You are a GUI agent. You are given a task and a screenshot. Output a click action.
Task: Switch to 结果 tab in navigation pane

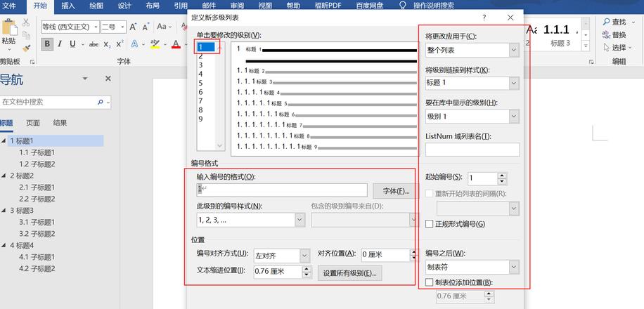pyautogui.click(x=60, y=123)
